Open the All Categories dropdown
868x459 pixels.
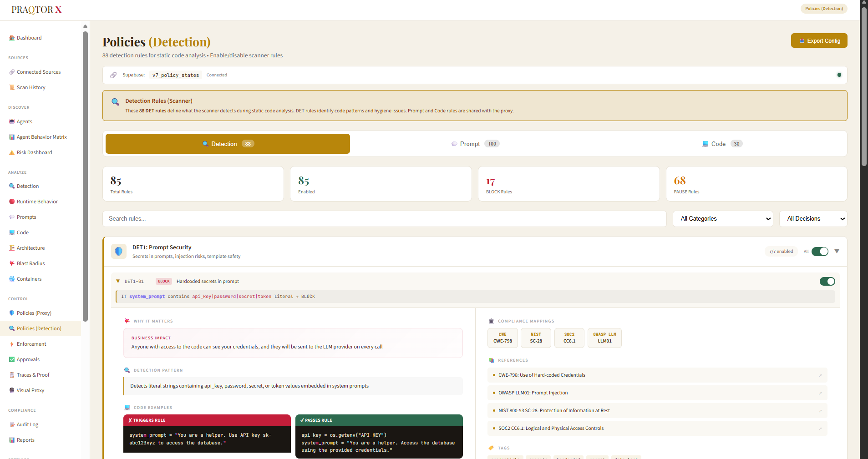point(722,218)
